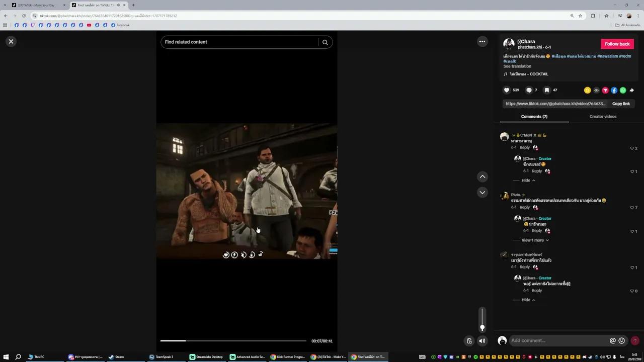This screenshot has width=644, height=362.
Task: Open the COCKTAIL music track link
Action: 528,74
